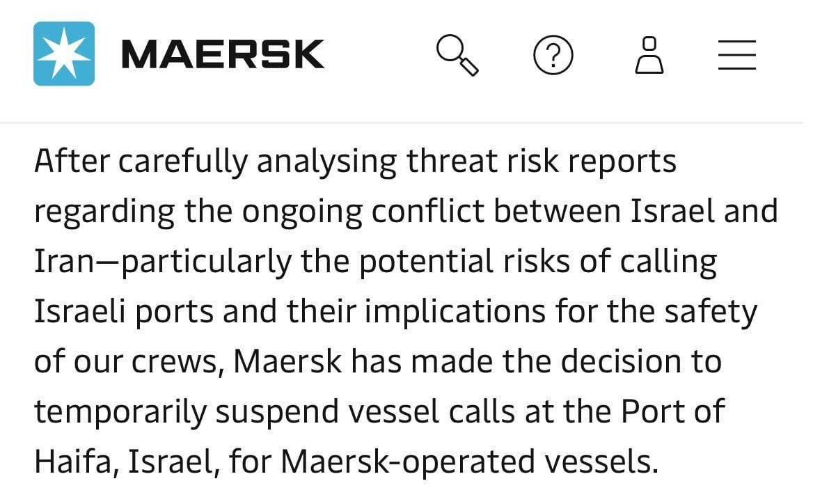The height and width of the screenshot is (504, 813).
Task: Open the help question mark icon
Action: (x=553, y=54)
